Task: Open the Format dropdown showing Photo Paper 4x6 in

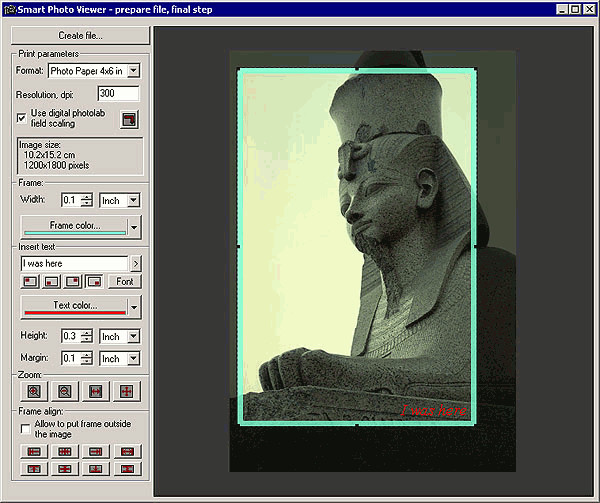Action: tap(133, 70)
